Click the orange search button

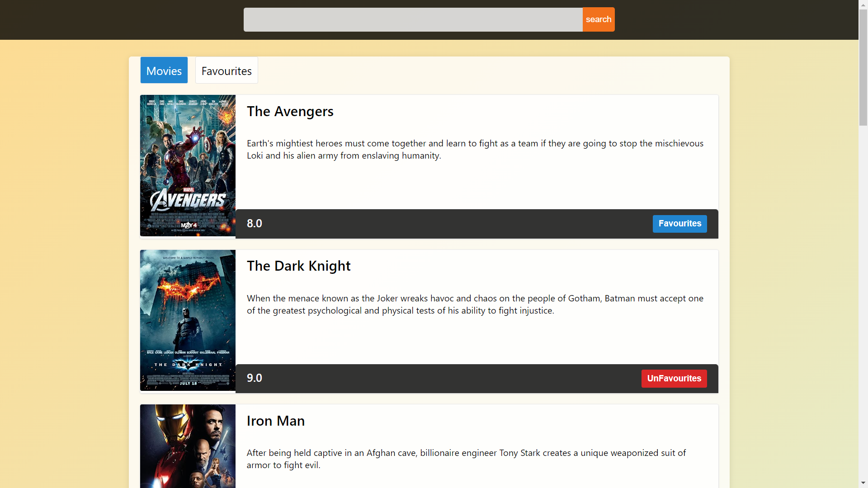[x=598, y=19]
